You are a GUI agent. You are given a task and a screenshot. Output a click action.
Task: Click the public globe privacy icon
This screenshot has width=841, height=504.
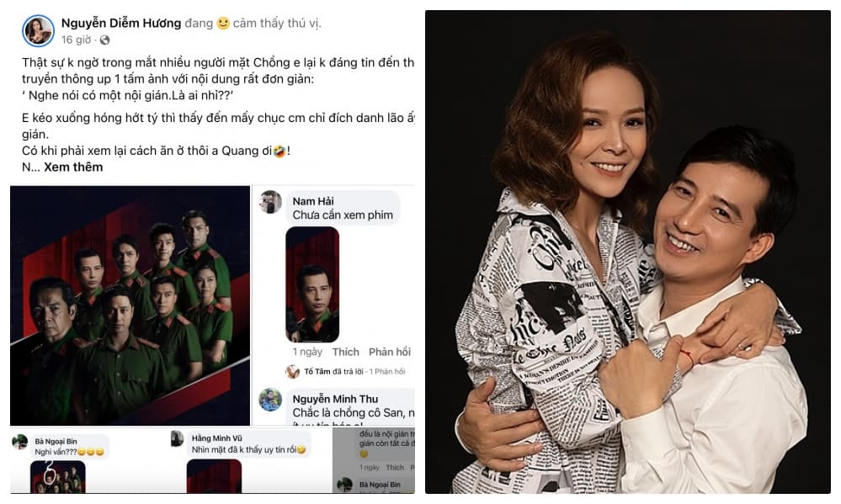coord(104,40)
